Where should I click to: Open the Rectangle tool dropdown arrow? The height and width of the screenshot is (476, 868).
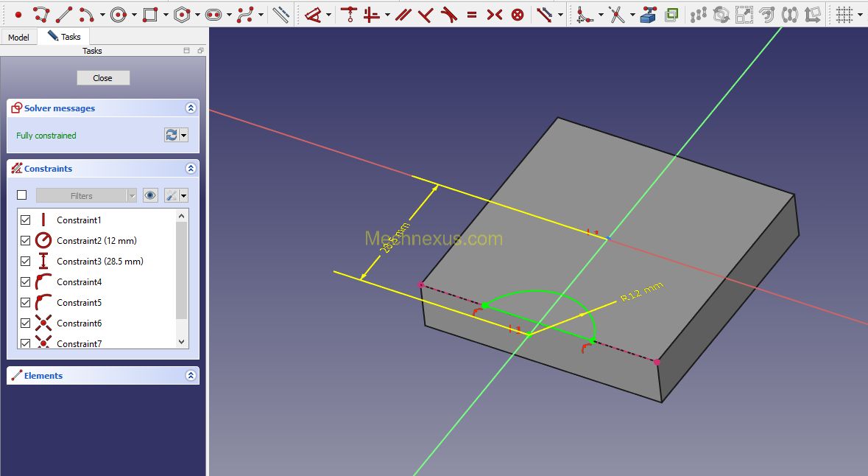(x=166, y=15)
